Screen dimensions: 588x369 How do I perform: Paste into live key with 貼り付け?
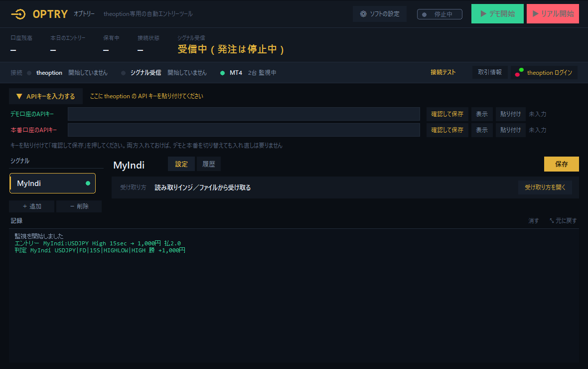tap(510, 130)
